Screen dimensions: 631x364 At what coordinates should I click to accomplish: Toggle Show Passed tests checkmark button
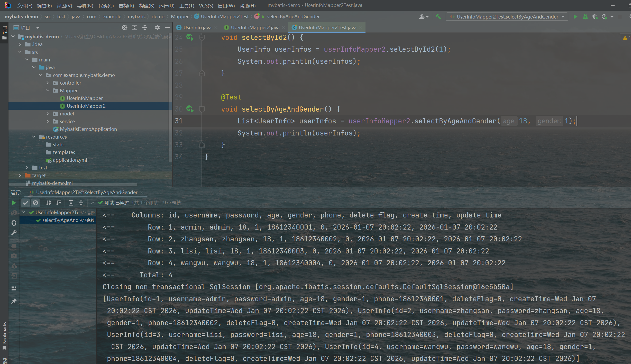coord(25,203)
